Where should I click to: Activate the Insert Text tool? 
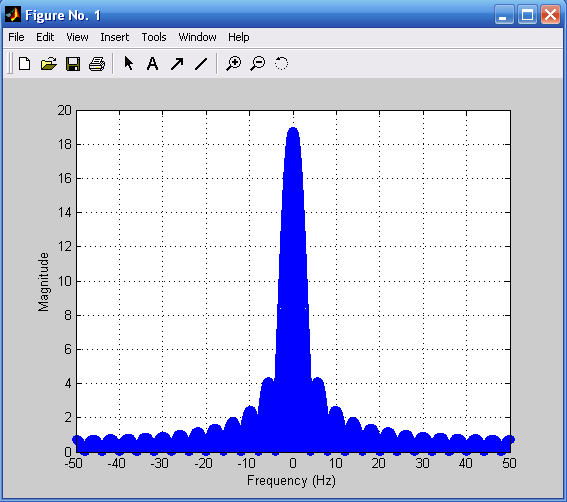153,64
